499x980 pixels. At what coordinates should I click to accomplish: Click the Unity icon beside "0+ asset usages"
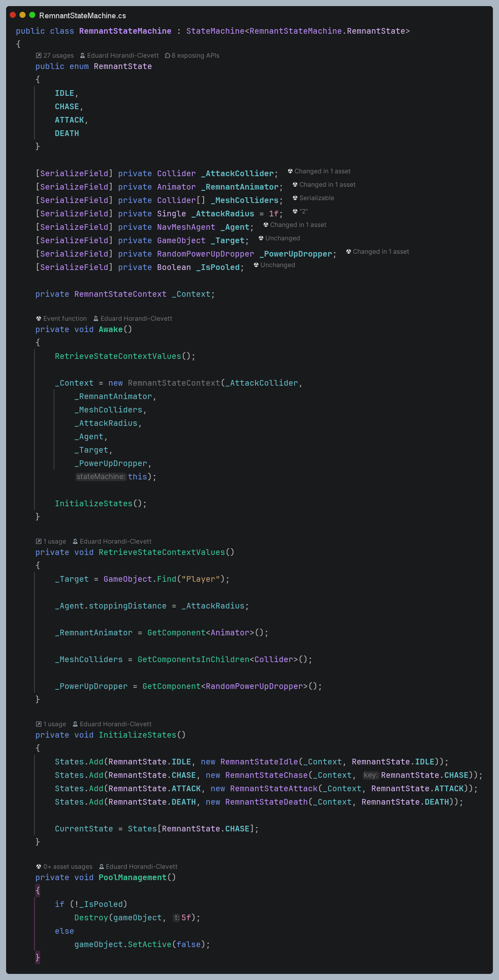[39, 867]
